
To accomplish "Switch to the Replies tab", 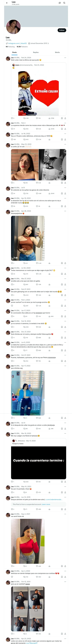I will pyautogui.click(x=36, y=52).
